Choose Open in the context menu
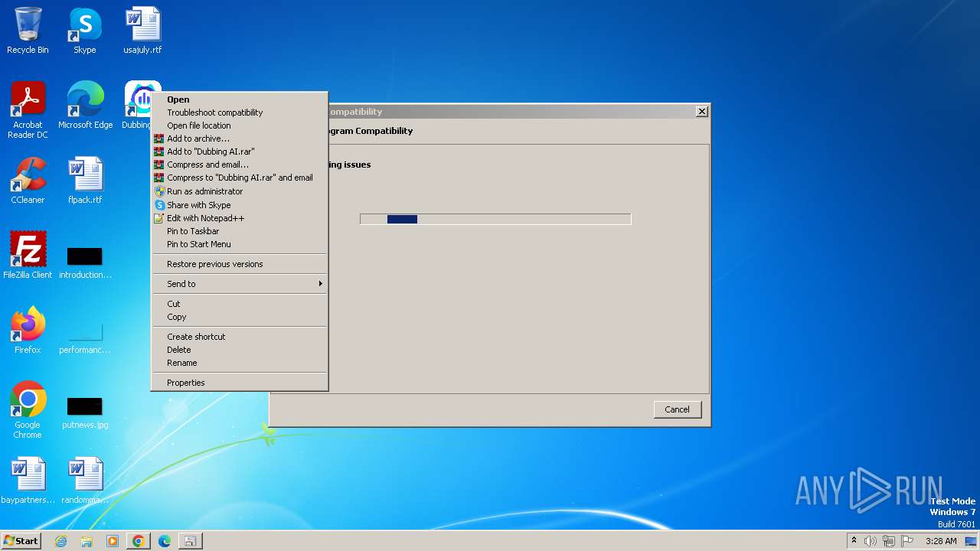Image resolution: width=980 pixels, height=551 pixels. pos(240,99)
